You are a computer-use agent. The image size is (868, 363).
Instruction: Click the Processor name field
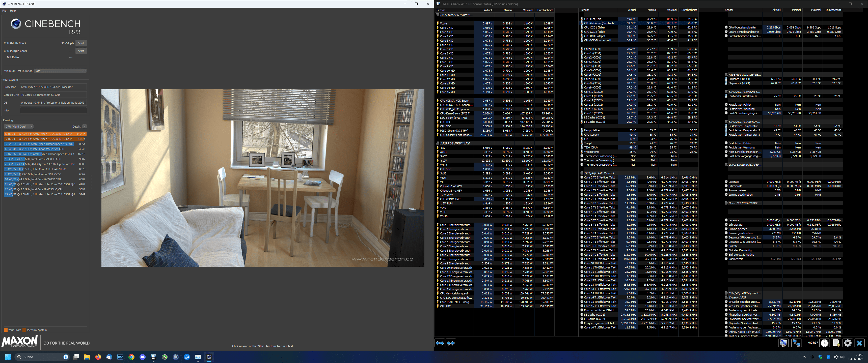[x=53, y=87]
